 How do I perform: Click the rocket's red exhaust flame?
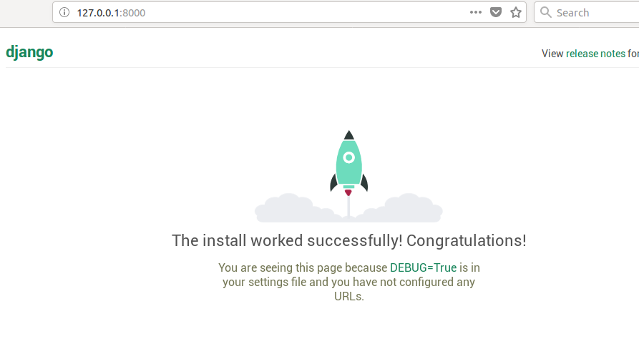[348, 192]
